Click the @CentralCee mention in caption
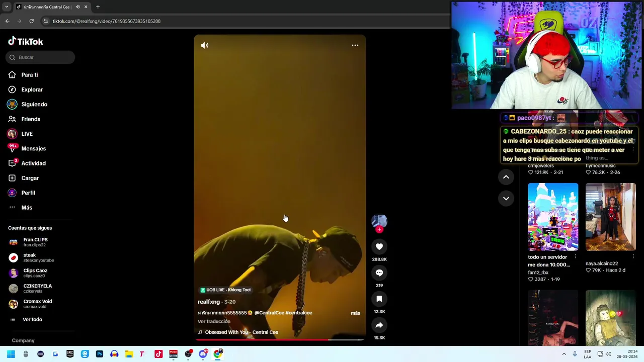The width and height of the screenshot is (644, 362). 269,313
